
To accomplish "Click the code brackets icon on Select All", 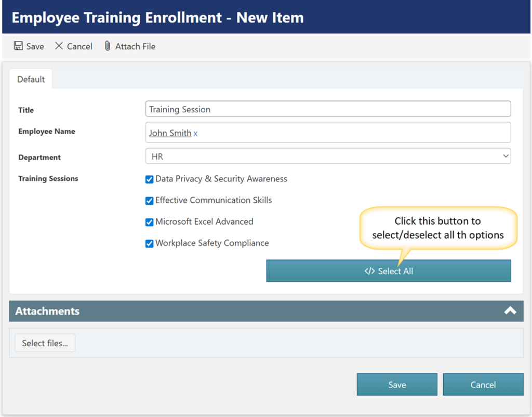I will pyautogui.click(x=369, y=271).
